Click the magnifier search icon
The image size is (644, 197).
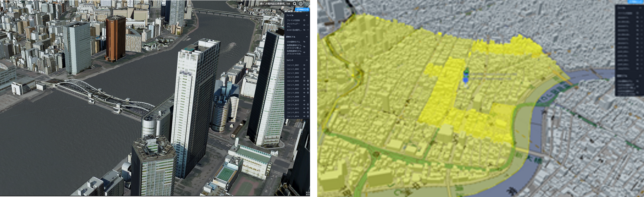295,4
